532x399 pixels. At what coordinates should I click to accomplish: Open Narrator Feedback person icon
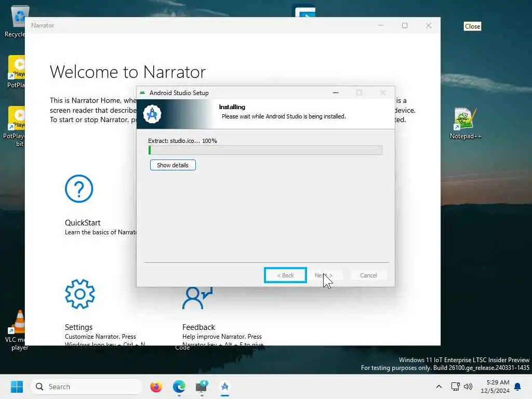coord(197,298)
